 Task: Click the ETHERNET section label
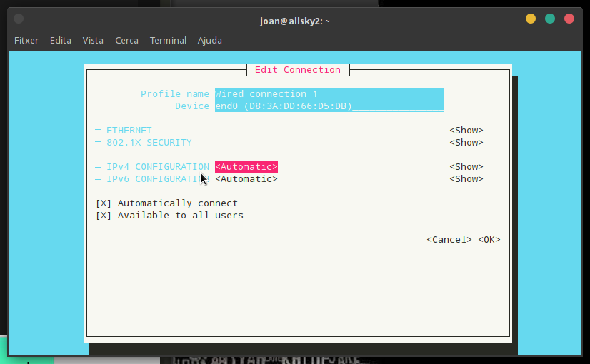129,130
